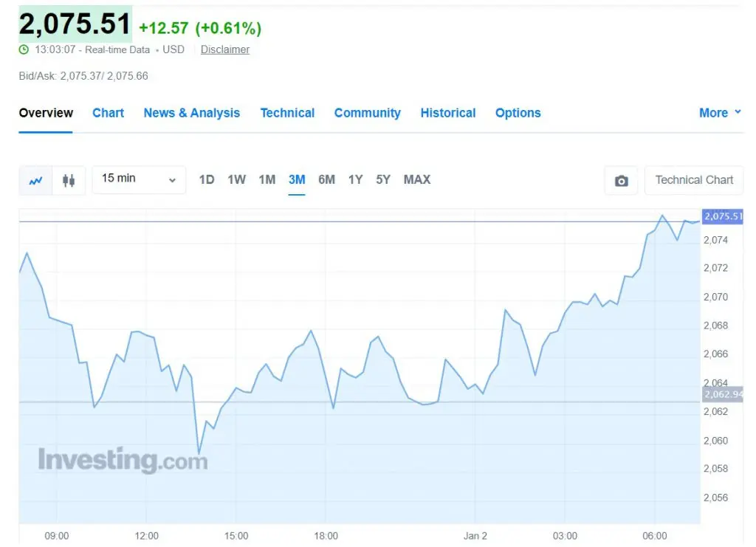Click the 2,075.51 price marker on axis
756x547 pixels.
(722, 216)
